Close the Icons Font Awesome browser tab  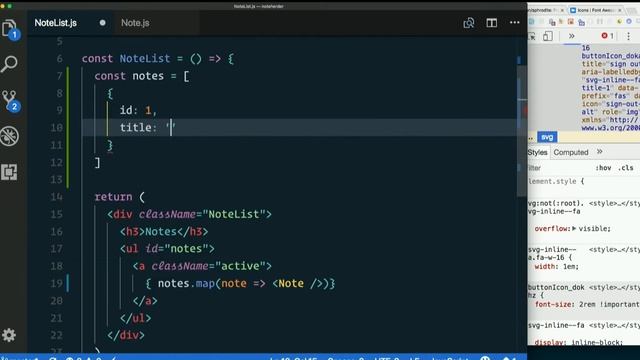(620, 10)
